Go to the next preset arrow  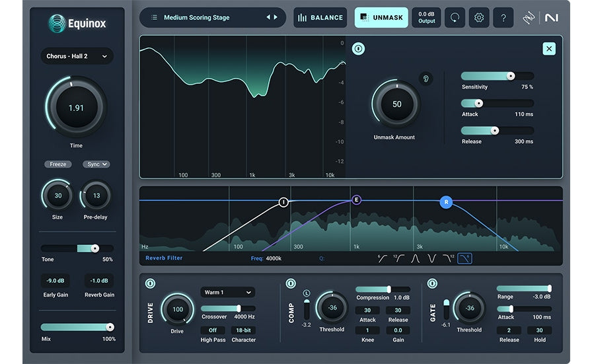tap(276, 17)
